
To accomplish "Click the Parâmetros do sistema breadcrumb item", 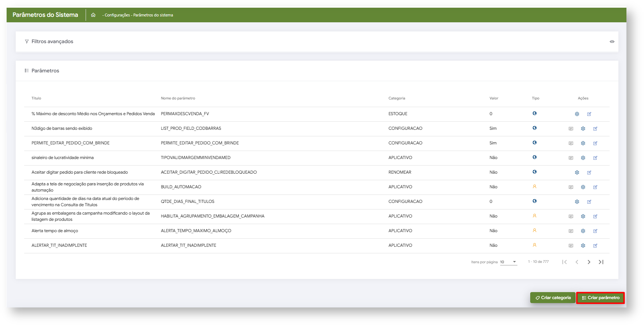I will click(153, 15).
